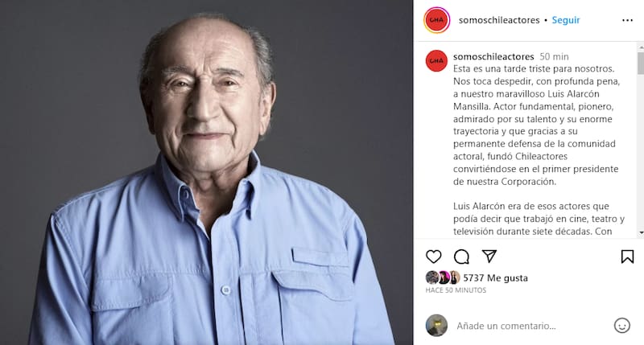Open comments with the speech bubble icon
The image size is (644, 345).
pos(461,257)
